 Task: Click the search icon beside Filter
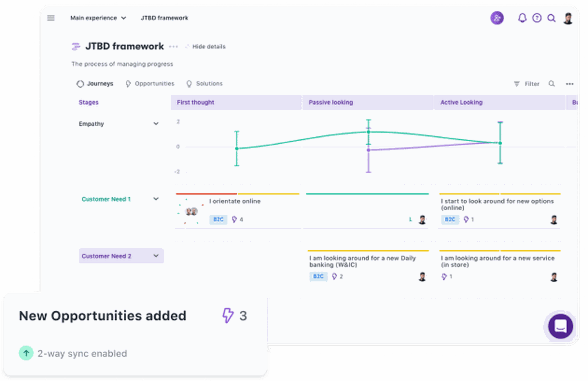click(x=552, y=84)
